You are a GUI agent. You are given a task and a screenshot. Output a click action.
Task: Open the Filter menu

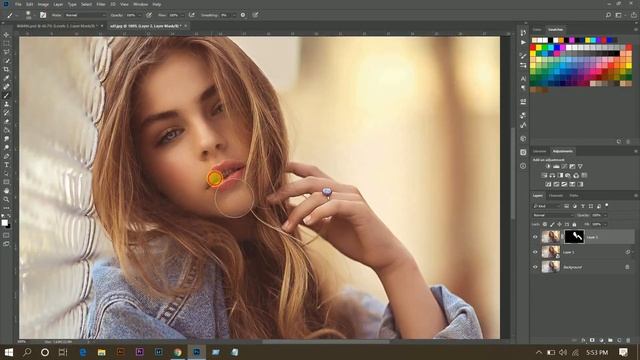(x=101, y=4)
